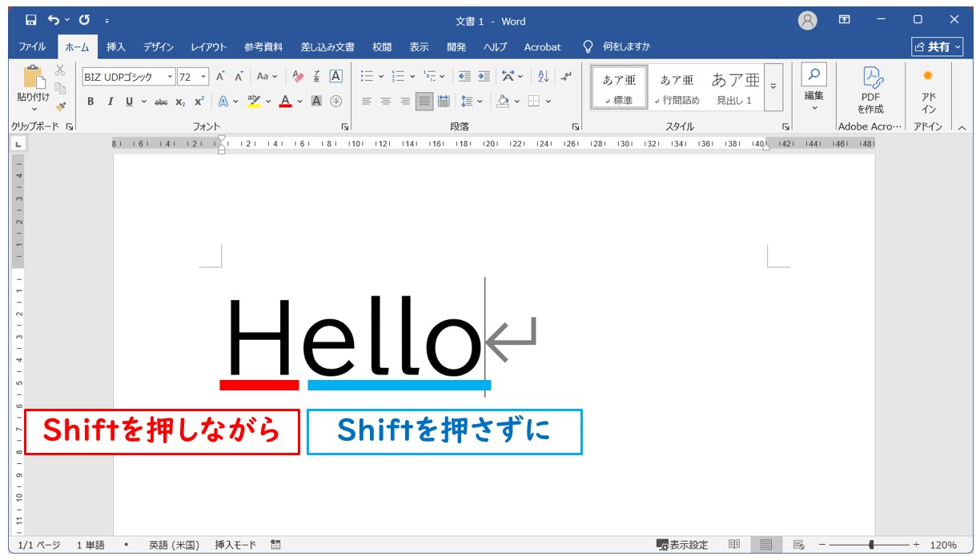The image size is (980, 560).
Task: Toggle superscript formatting
Action: [199, 102]
